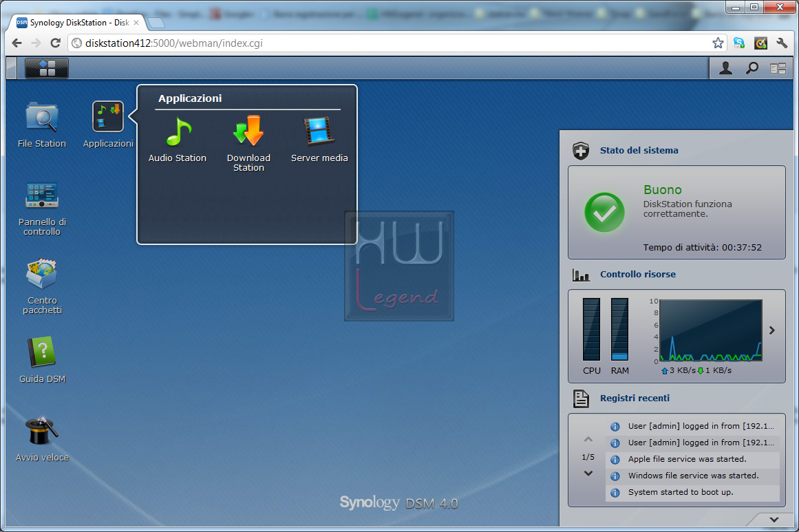This screenshot has width=799, height=532.
Task: Open the DSM main menu button
Action: (46, 67)
